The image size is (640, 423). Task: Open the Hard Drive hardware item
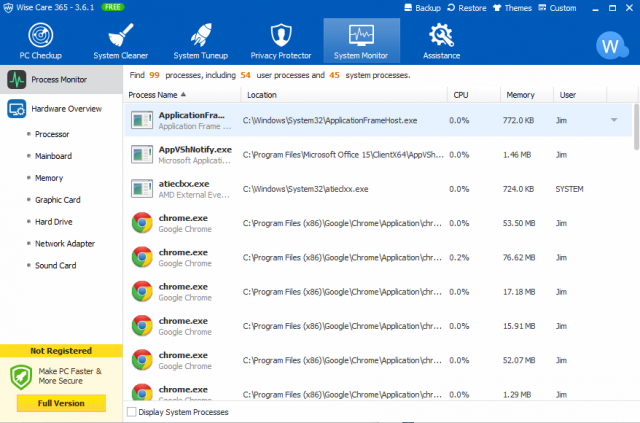(x=53, y=222)
